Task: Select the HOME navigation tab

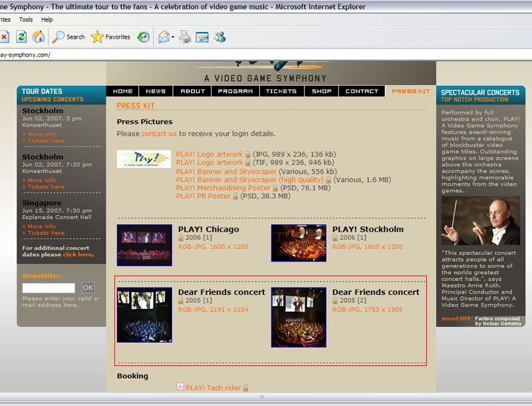Action: (x=122, y=91)
